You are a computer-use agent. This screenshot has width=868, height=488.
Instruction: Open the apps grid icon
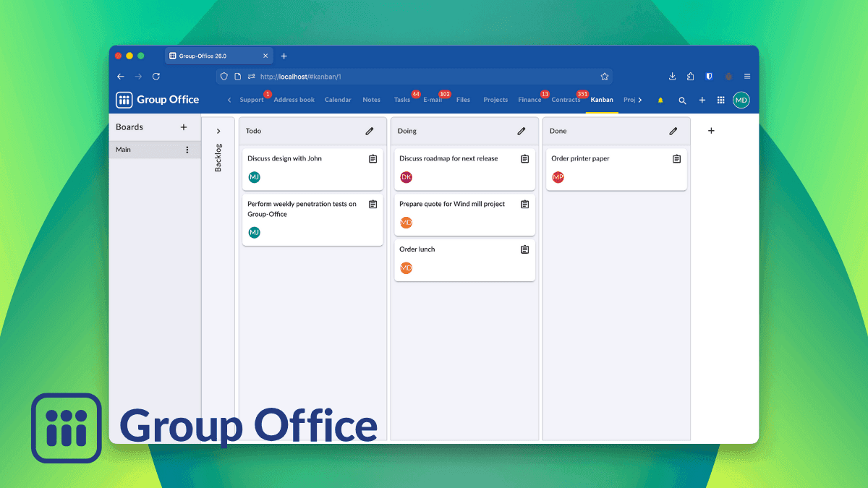tap(720, 100)
